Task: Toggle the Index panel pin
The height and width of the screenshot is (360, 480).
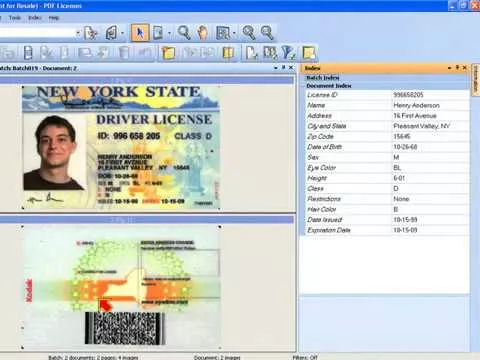Action: click(458, 68)
